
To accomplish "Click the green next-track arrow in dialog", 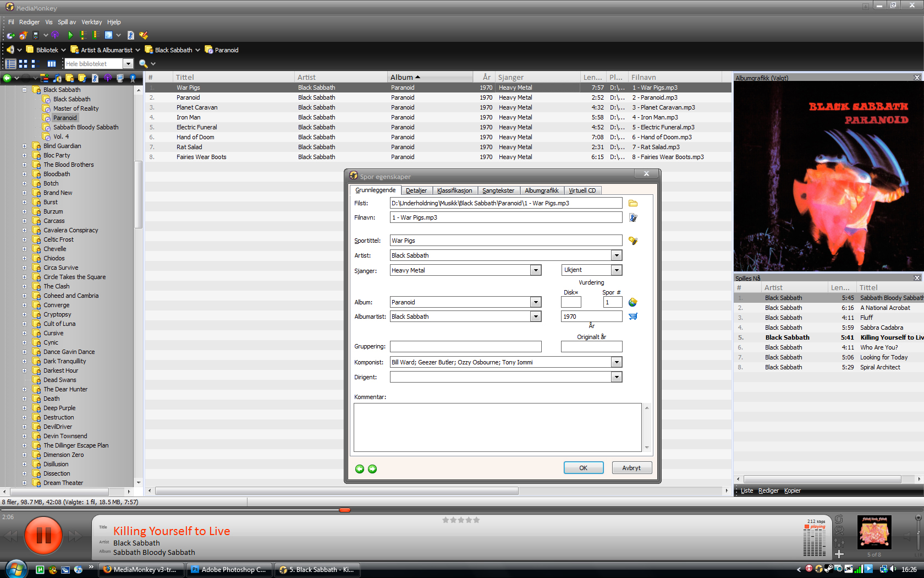I will click(x=372, y=469).
